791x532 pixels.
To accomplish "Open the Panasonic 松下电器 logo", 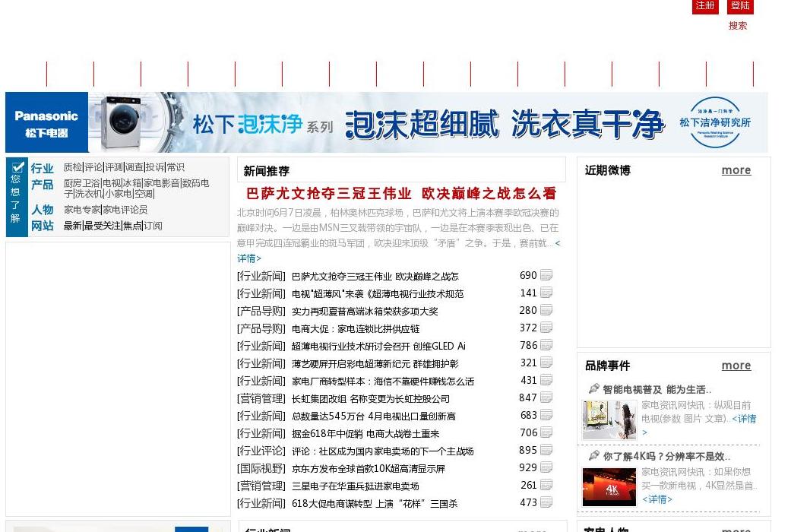I will pyautogui.click(x=46, y=122).
